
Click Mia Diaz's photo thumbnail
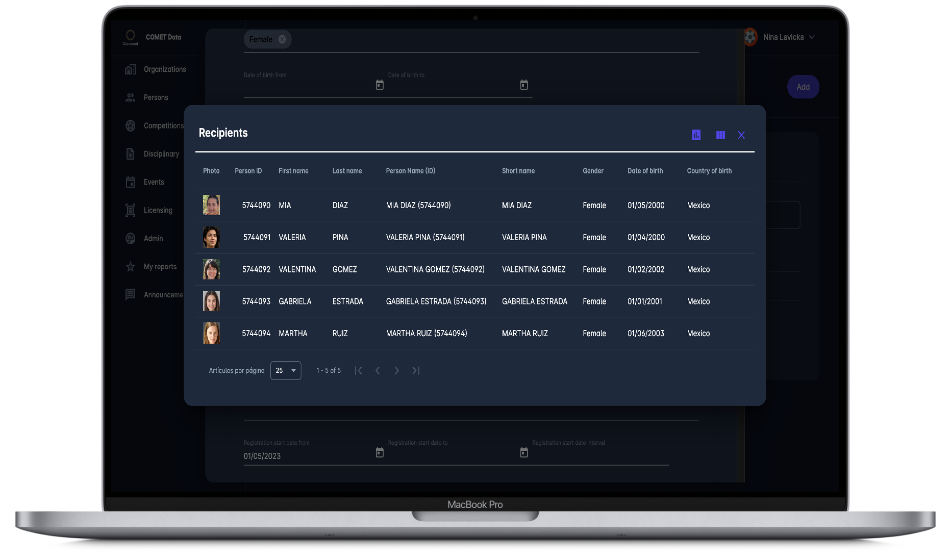(211, 205)
